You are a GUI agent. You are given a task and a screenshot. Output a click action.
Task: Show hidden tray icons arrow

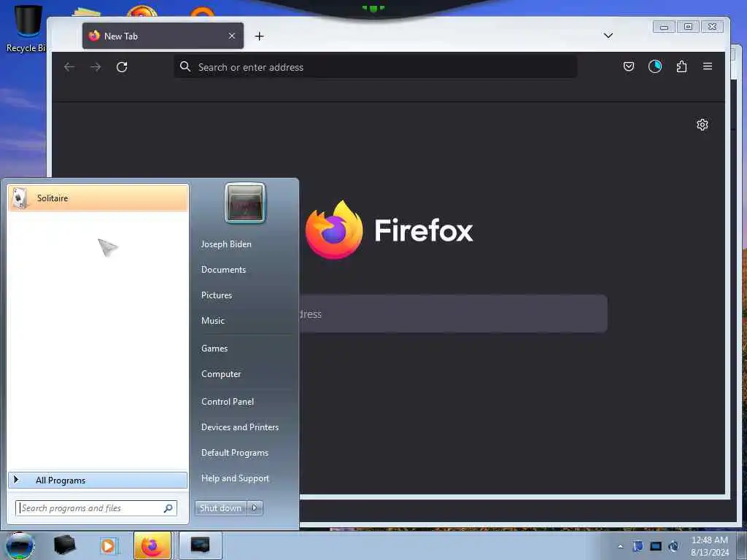[x=620, y=546]
